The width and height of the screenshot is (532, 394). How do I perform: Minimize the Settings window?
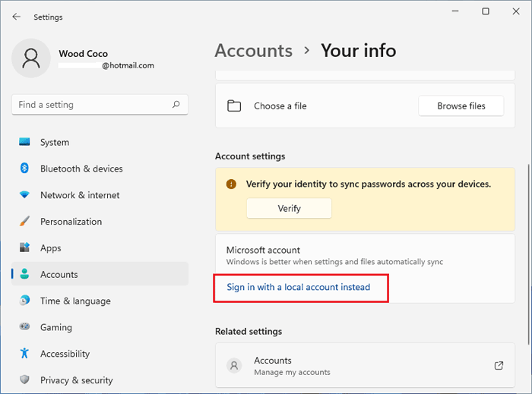click(455, 11)
